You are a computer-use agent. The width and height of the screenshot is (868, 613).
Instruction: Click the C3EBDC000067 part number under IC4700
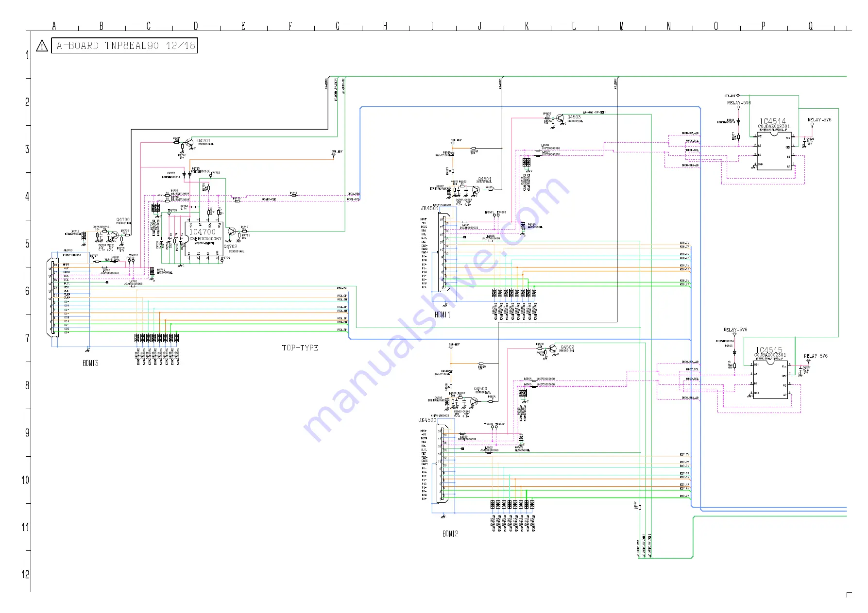205,239
